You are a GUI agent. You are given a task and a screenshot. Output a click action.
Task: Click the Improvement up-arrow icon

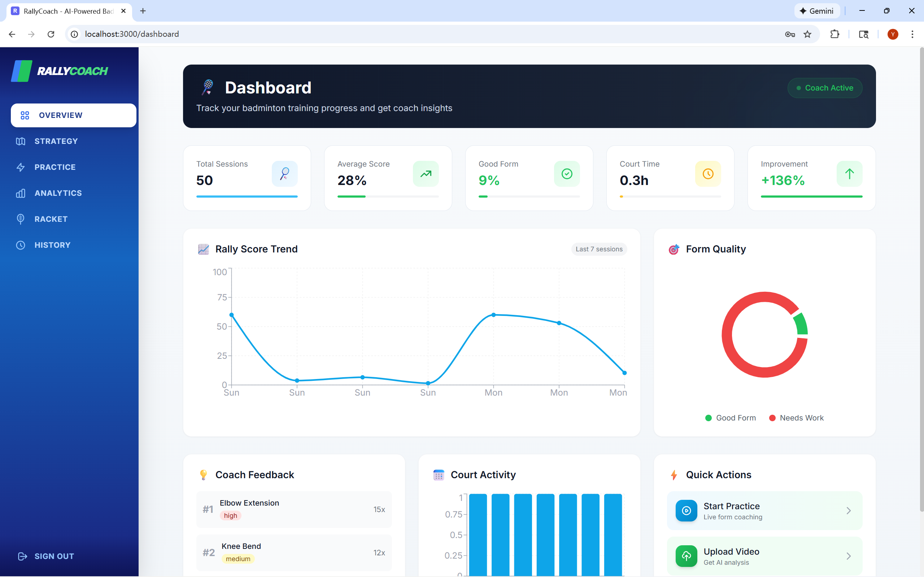pos(849,174)
